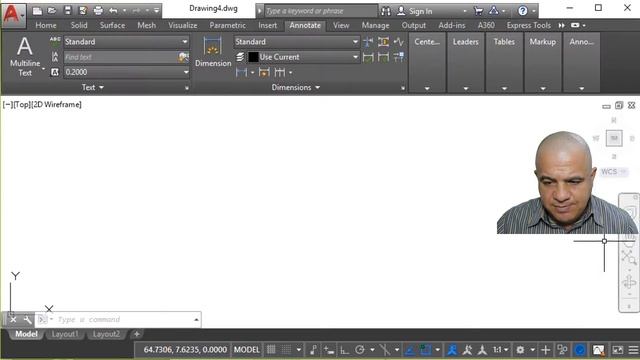
Task: Click the ABC check spelling icon
Action: (55, 41)
